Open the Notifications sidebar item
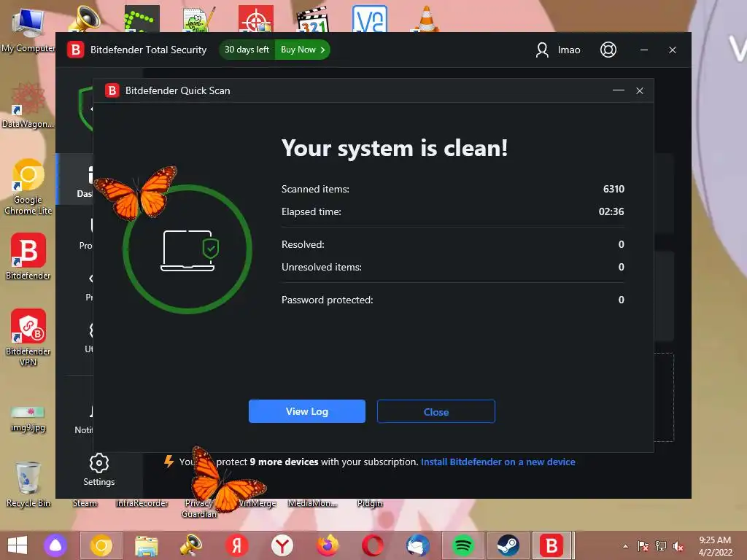 point(85,419)
